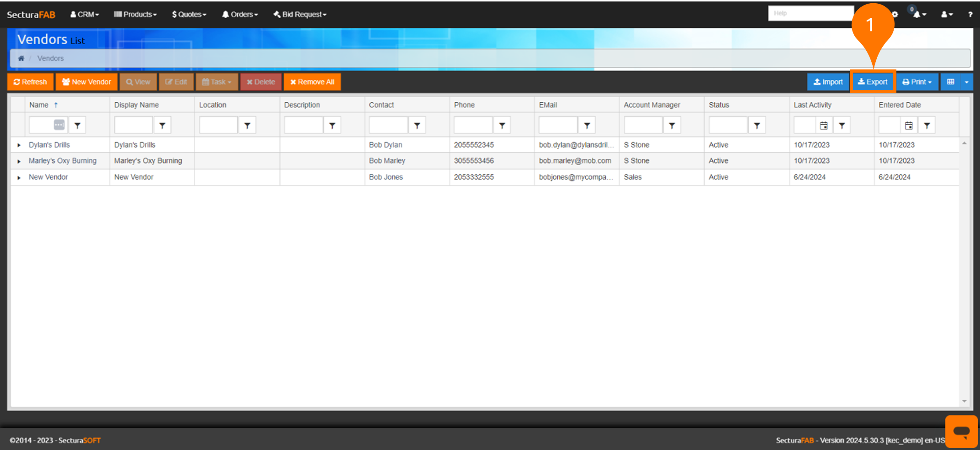Click the question mark help icon
980x450 pixels.
(x=970, y=14)
